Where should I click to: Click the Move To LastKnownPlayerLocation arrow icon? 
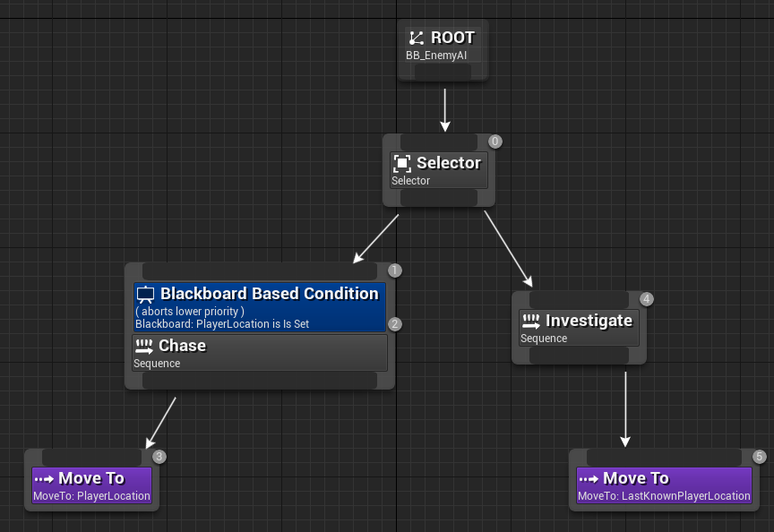coord(589,479)
